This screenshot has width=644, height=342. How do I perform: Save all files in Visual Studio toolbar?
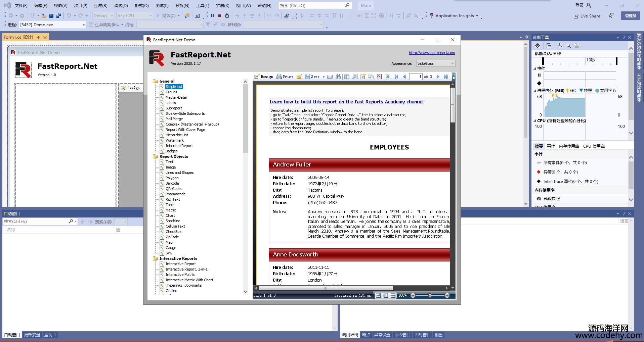pyautogui.click(x=59, y=16)
